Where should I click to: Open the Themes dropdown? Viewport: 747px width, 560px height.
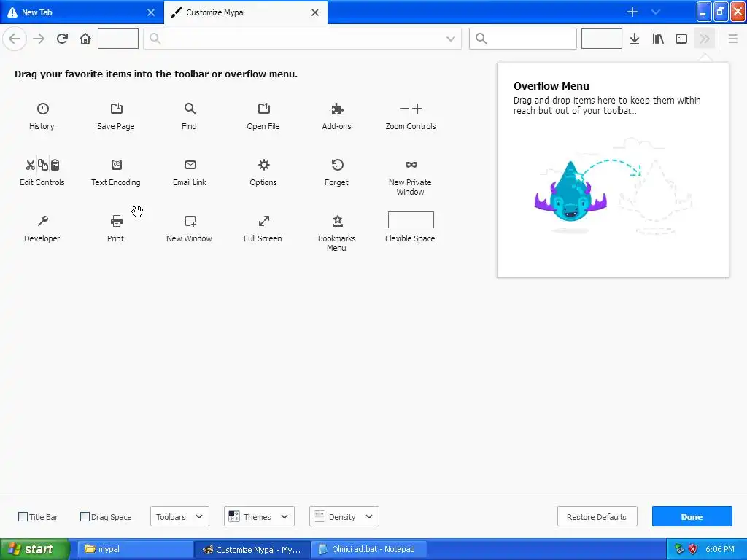point(259,517)
